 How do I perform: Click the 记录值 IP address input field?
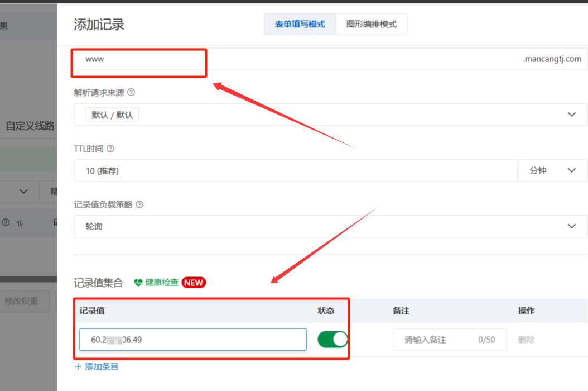pyautogui.click(x=192, y=340)
